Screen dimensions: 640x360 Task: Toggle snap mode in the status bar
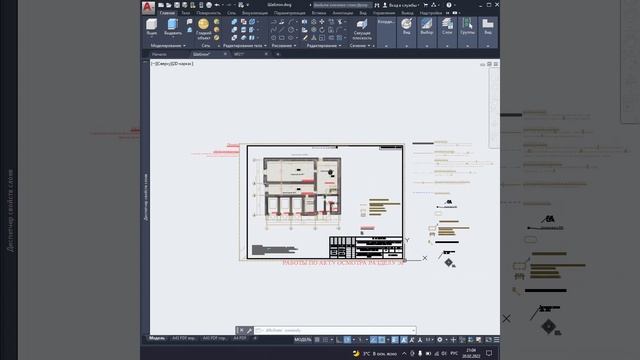point(325,340)
